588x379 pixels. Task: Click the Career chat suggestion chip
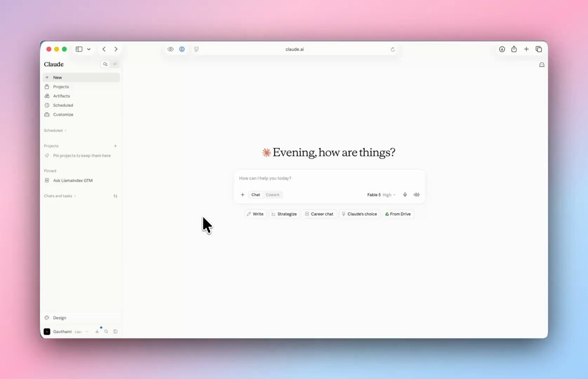[319, 214]
